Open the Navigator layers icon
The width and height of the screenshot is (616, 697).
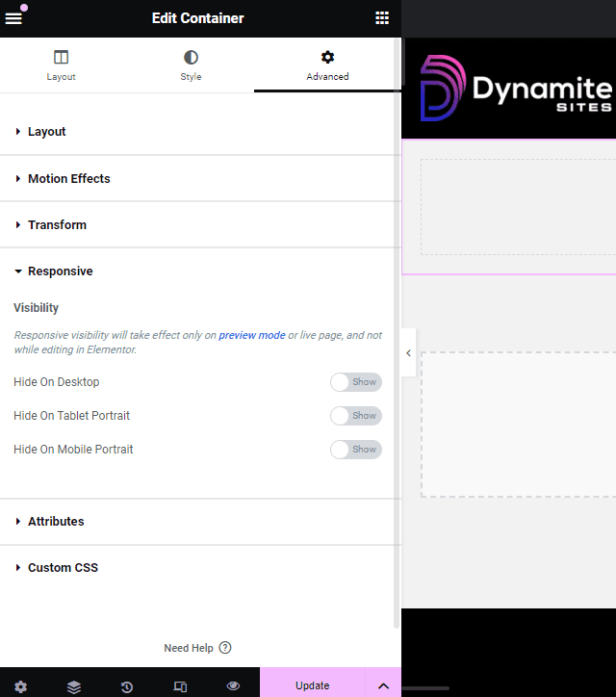pos(74,686)
